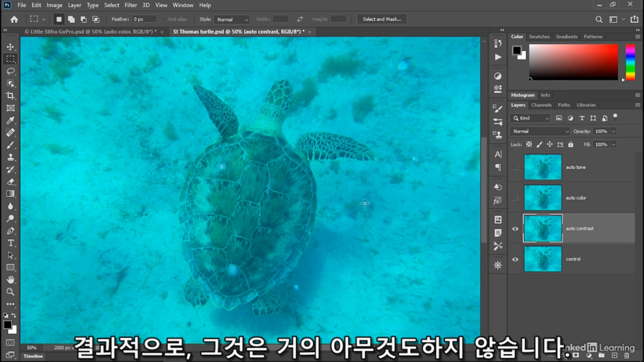Switch to Little Silfra GoPro.psd document tab
Image resolution: width=644 pixels, height=362 pixels.
[91, 32]
